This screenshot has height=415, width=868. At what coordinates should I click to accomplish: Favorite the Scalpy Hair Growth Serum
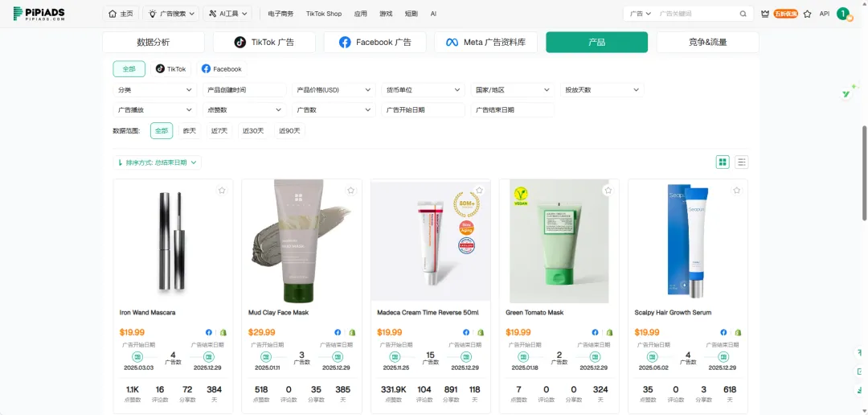[x=737, y=190]
